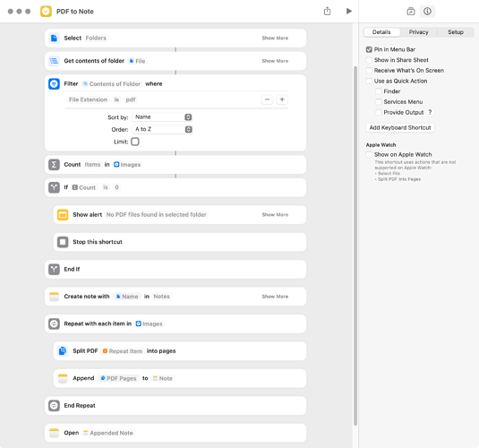The image size is (479, 448).
Task: Expand Show More on Create note
Action: [x=275, y=297]
